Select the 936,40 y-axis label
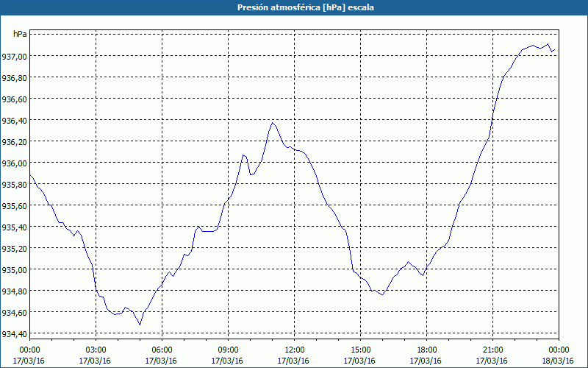 coord(15,121)
